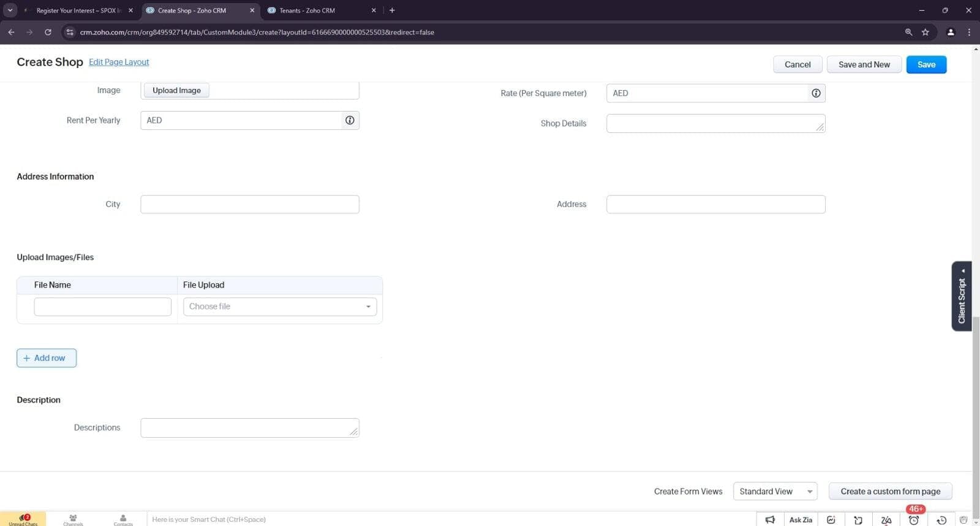Click the City input field
Screen dimensions: 980x526
coord(250,204)
